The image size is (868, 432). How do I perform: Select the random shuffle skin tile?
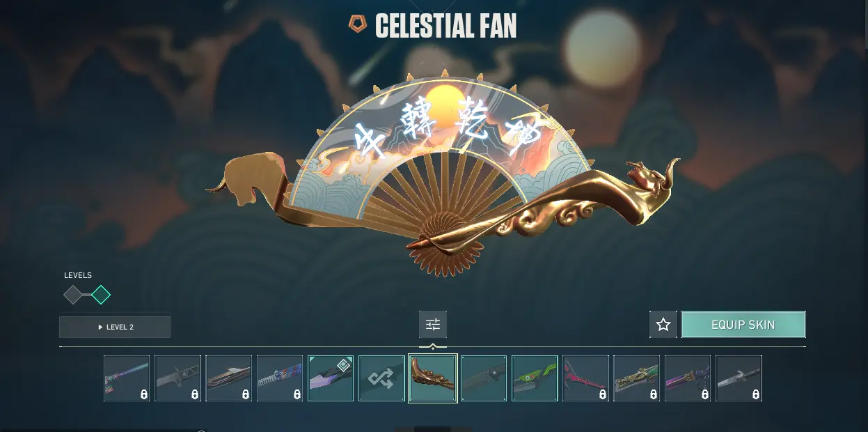pyautogui.click(x=381, y=378)
